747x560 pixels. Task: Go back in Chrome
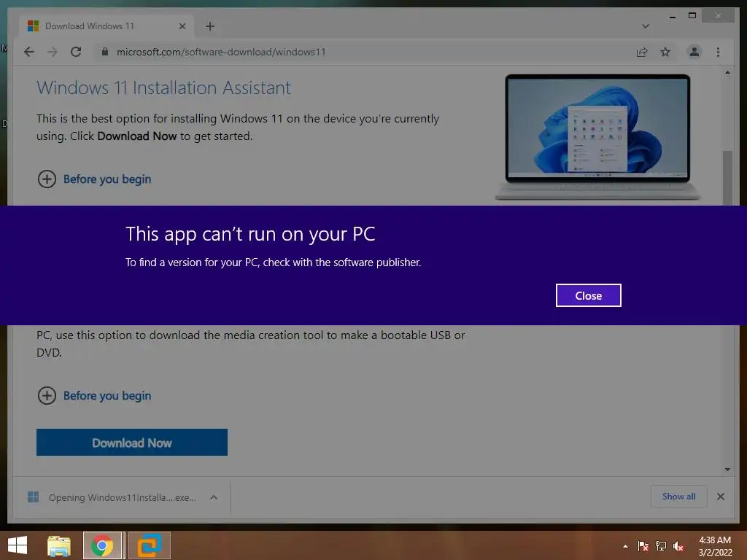click(29, 52)
